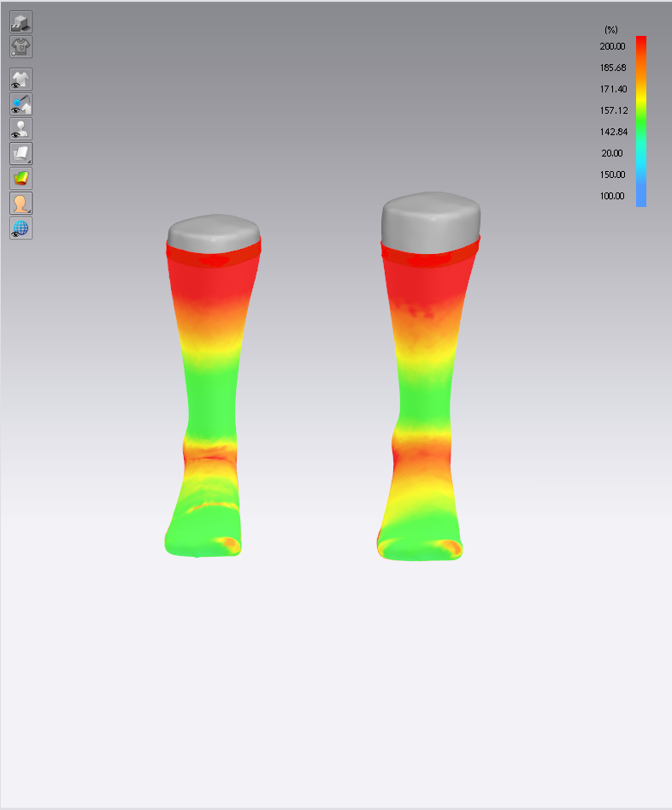Click the legend value 185.68
The width and height of the screenshot is (672, 810).
(x=613, y=68)
